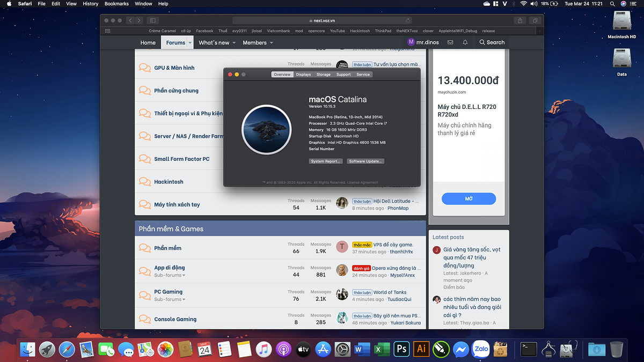644x362 pixels.
Task: Expand the Members dropdown
Action: [271, 43]
